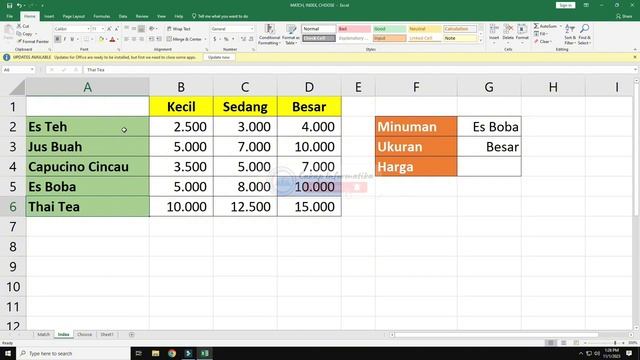640x360 pixels.
Task: Open the Choose sheet tab
Action: (x=84, y=334)
